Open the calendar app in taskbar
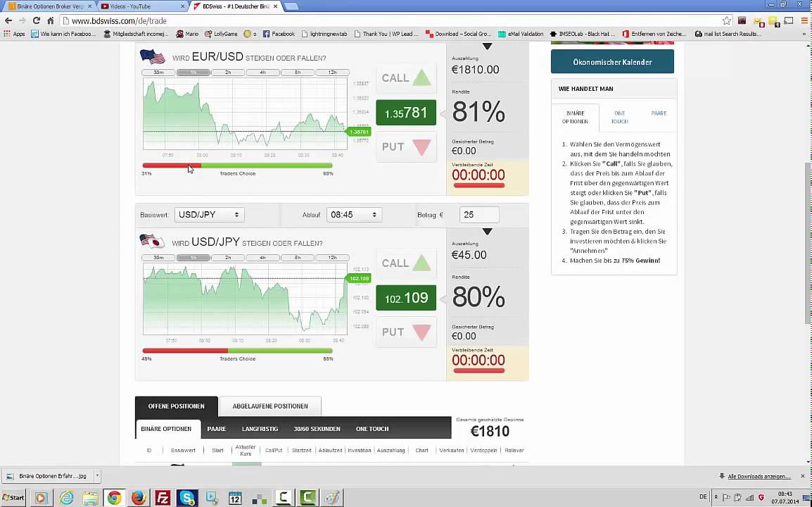The height and width of the screenshot is (507, 812). click(x=235, y=498)
